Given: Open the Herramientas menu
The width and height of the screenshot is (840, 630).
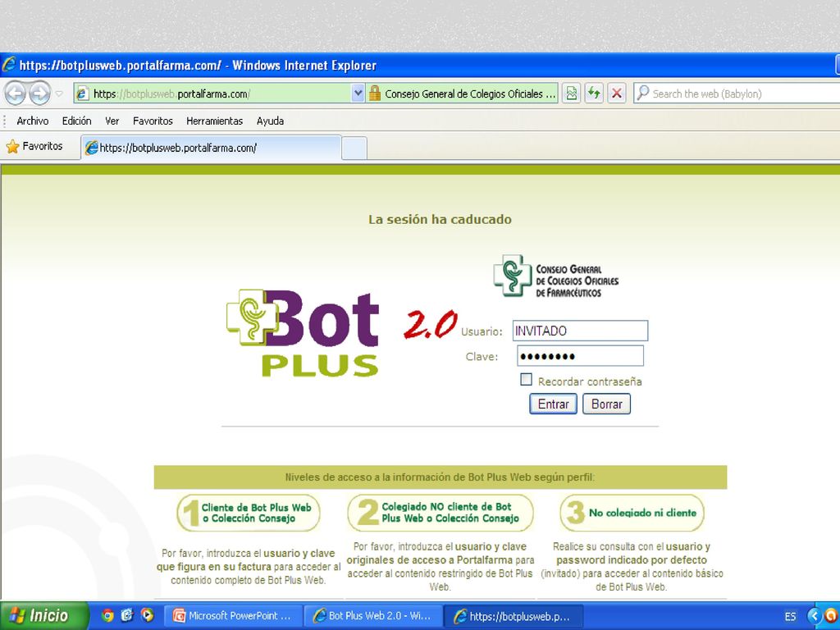Looking at the screenshot, I should pos(214,121).
